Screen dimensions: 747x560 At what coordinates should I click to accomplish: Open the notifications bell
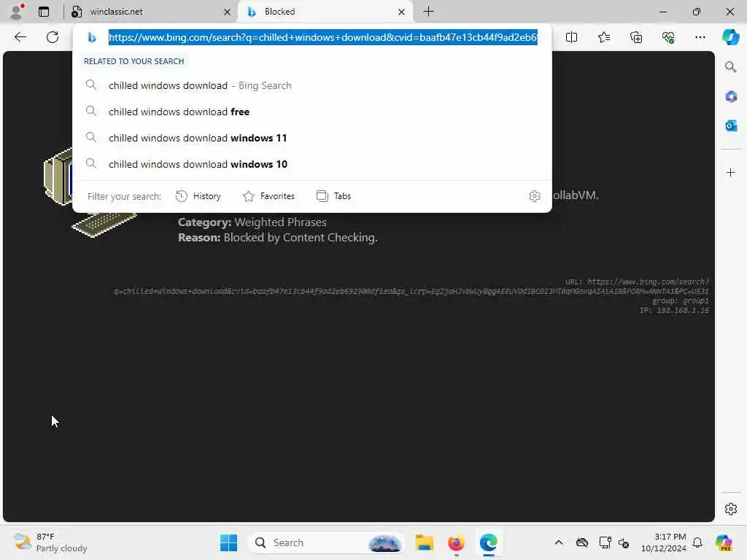coord(697,542)
